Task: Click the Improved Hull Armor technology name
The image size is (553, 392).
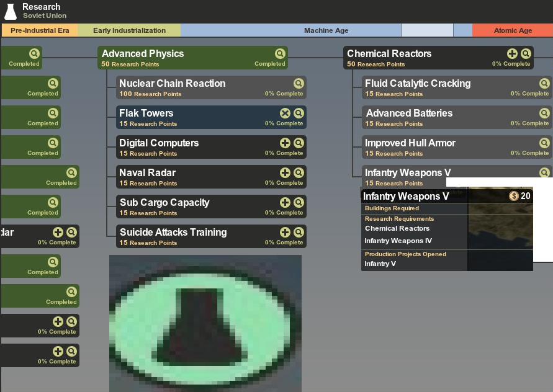Action: coord(410,143)
